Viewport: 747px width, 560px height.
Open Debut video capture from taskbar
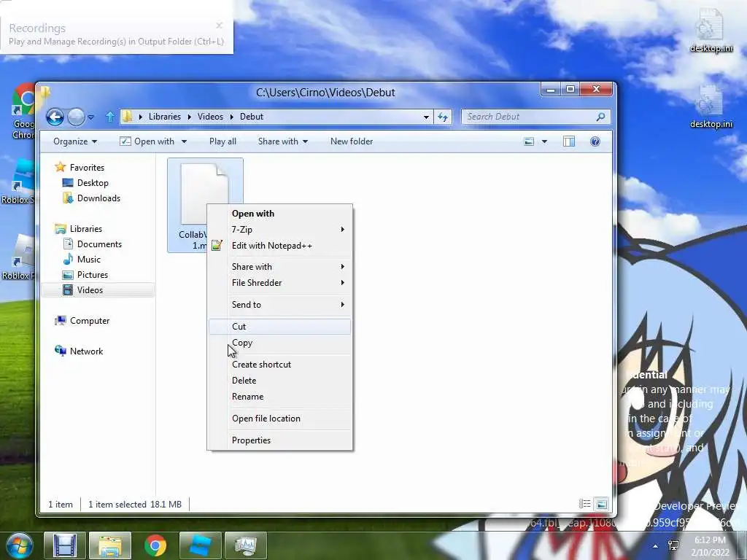pos(65,545)
